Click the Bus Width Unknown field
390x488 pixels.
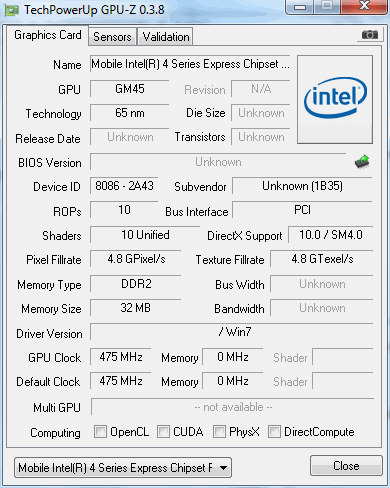[322, 284]
